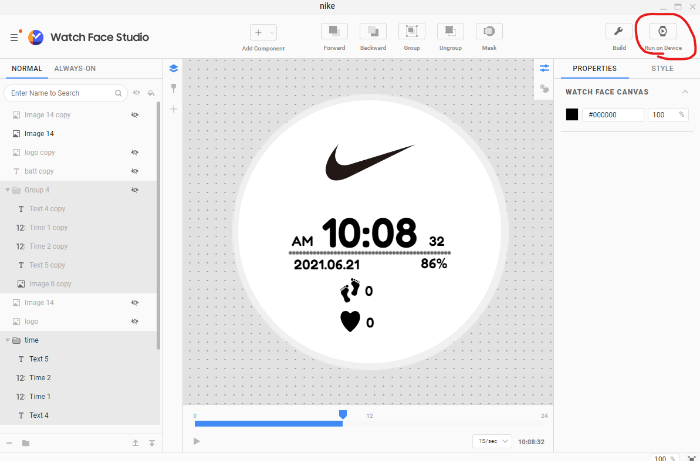This screenshot has width=700, height=461.
Task: Select the Text 5 copy layer
Action: 78,265
